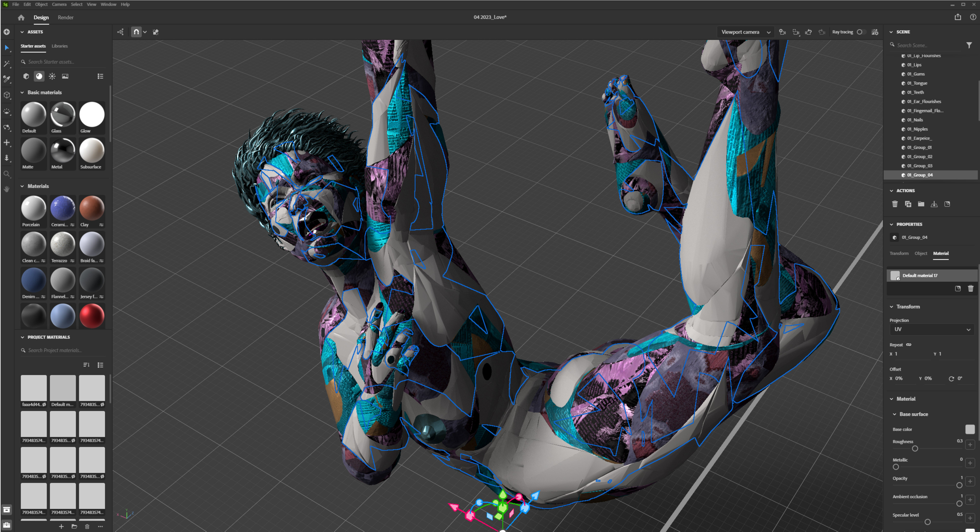Click the Add and import plus icon
The image size is (980, 532).
pos(7,32)
